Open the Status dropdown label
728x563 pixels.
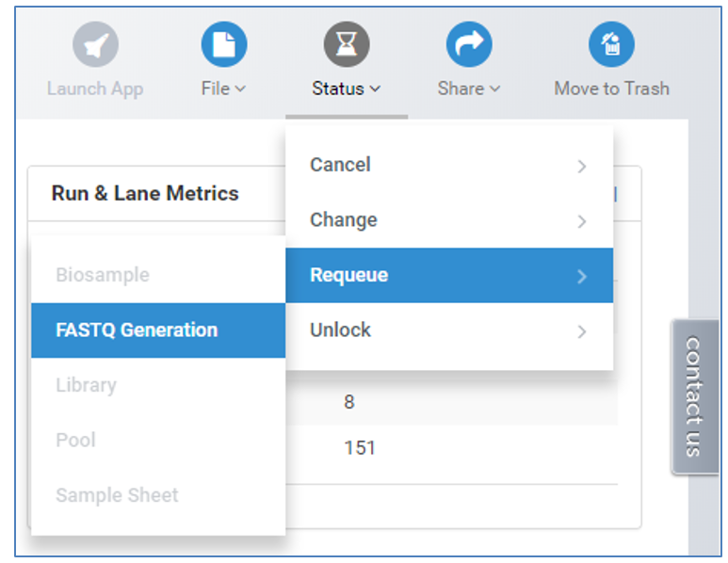pos(347,88)
